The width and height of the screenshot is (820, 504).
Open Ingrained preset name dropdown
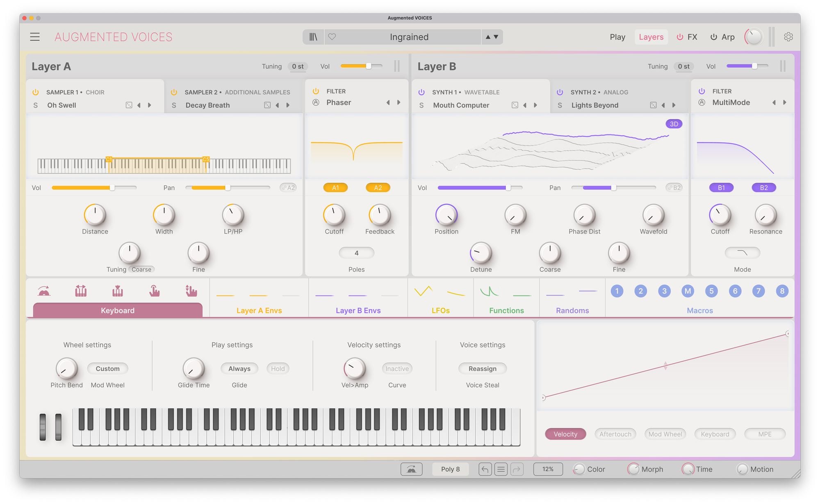pyautogui.click(x=409, y=37)
